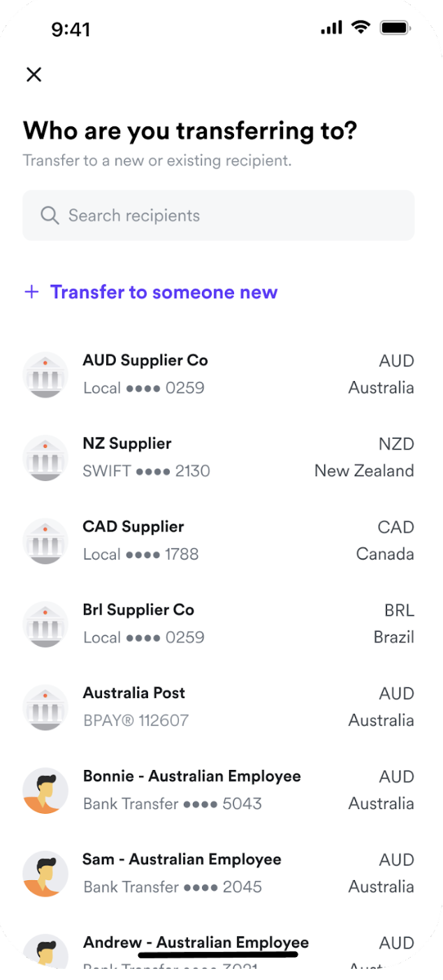Click AUD Supplier Co bank icon
Image resolution: width=443 pixels, height=980 pixels.
[x=45, y=375]
